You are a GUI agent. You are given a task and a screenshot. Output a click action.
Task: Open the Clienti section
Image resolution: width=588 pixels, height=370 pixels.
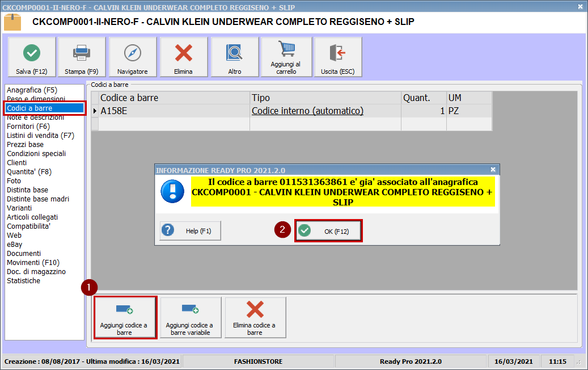tap(17, 162)
